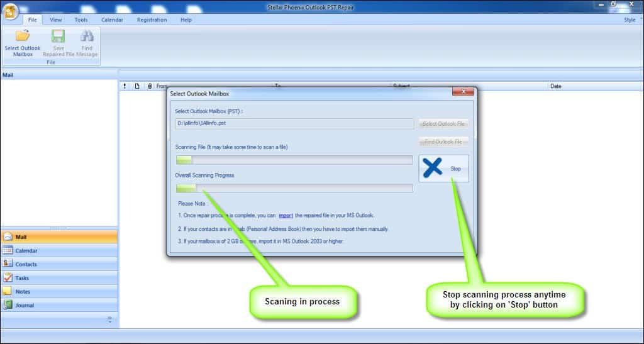
Task: Select Contacts in navigation pane
Action: pyautogui.click(x=59, y=264)
